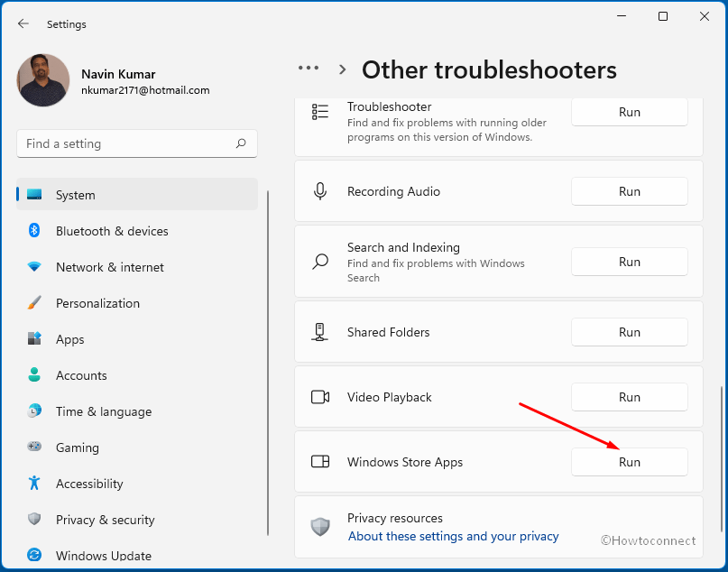Click the Video Playback label

(x=390, y=398)
